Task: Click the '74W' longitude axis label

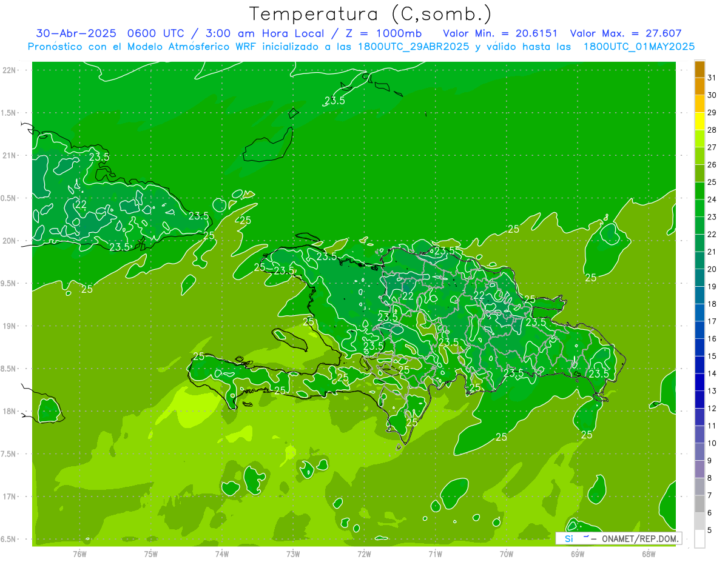Action: tap(222, 554)
